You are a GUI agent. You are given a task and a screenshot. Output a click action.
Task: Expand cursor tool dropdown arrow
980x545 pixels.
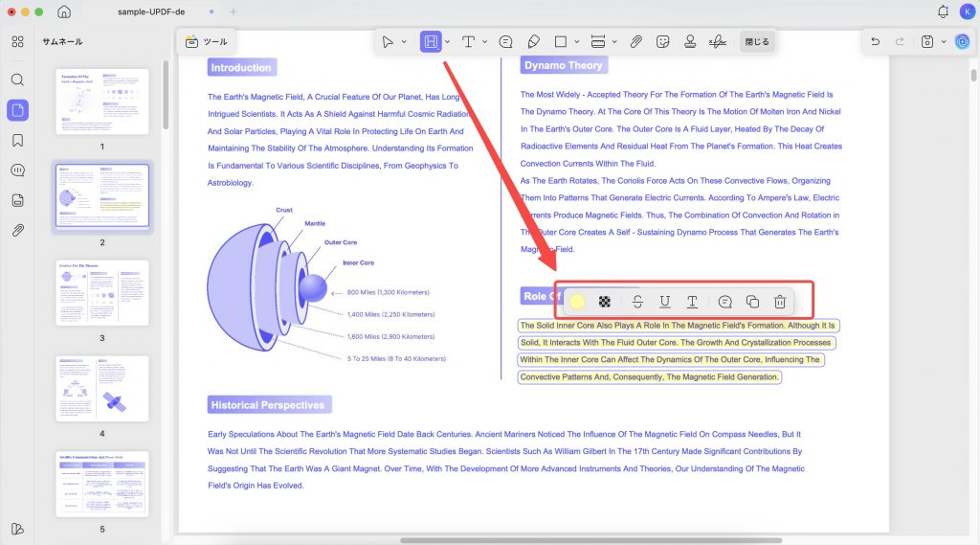(404, 42)
